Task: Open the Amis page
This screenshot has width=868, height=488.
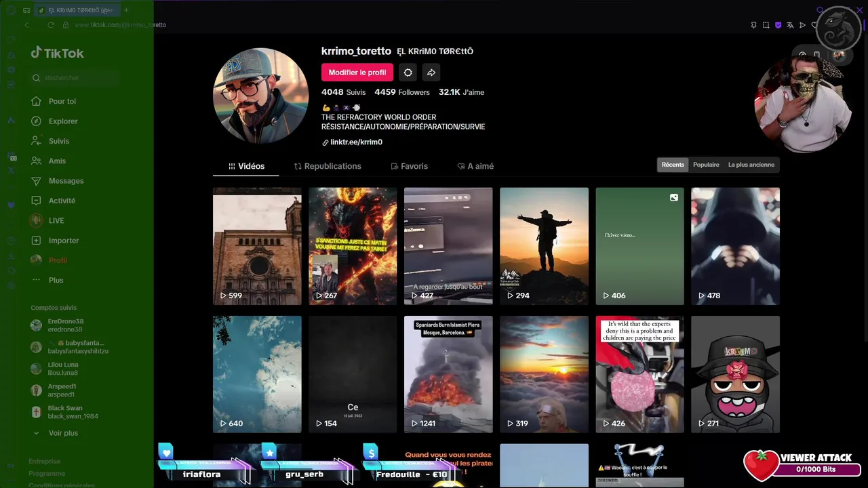Action: click(48, 161)
